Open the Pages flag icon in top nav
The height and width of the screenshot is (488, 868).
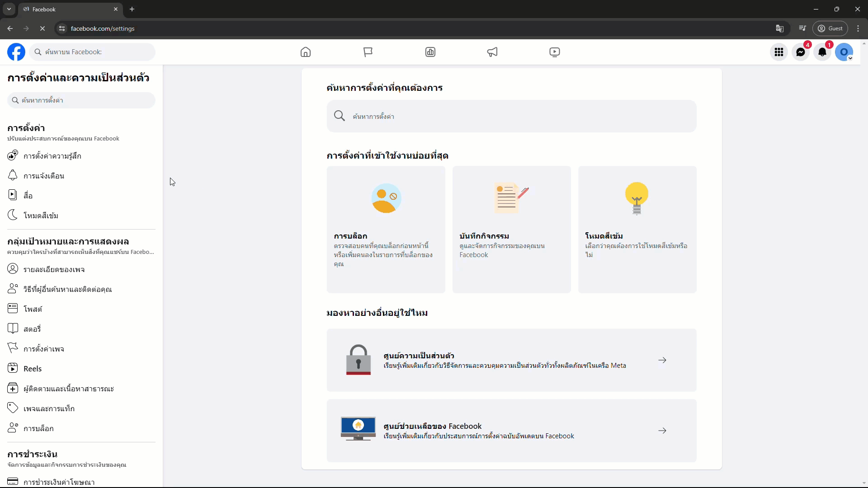368,52
